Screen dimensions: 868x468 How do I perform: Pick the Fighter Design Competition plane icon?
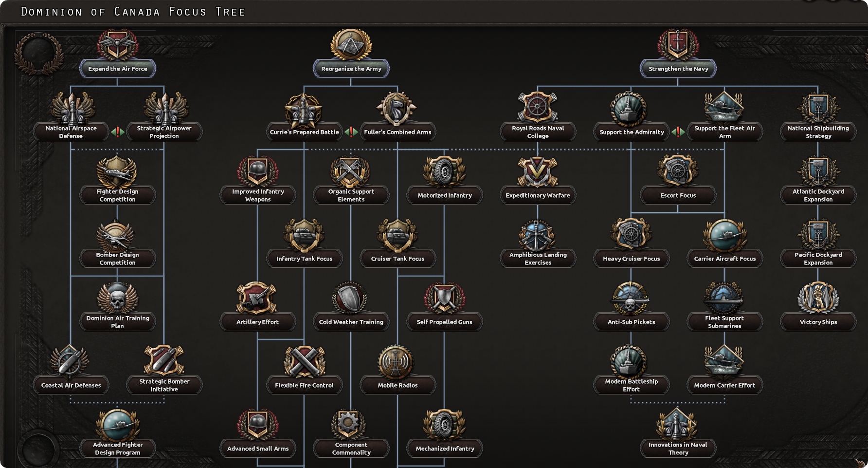[117, 171]
